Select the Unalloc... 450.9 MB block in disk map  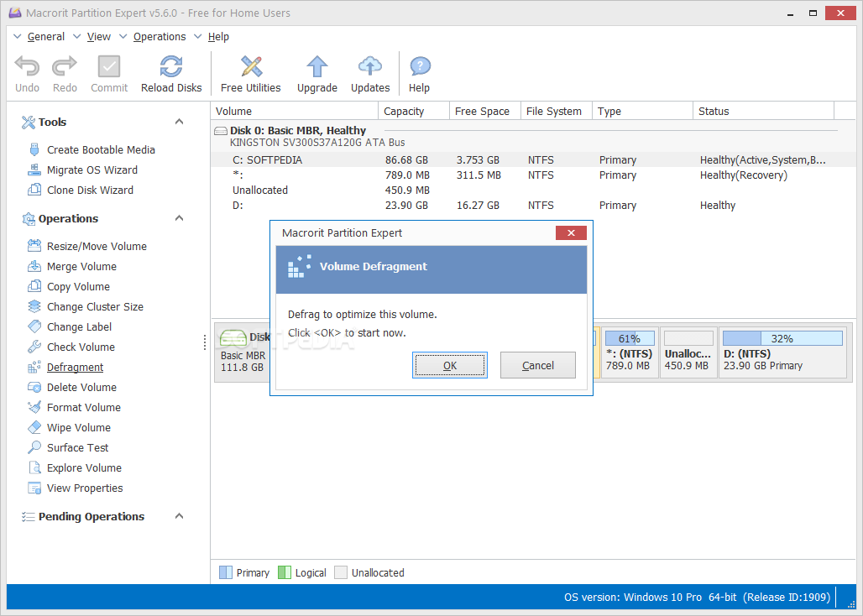pyautogui.click(x=688, y=352)
